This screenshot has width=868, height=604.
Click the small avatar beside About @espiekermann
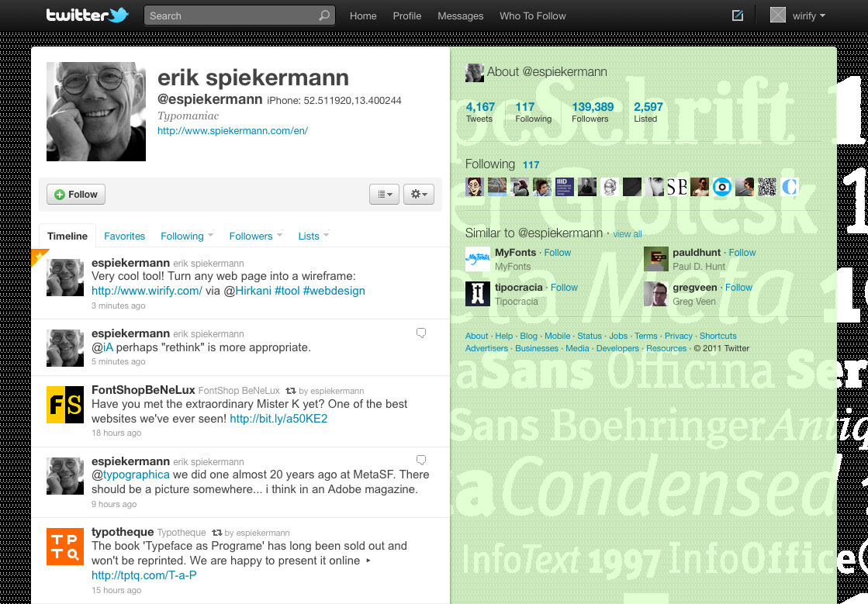tap(475, 72)
